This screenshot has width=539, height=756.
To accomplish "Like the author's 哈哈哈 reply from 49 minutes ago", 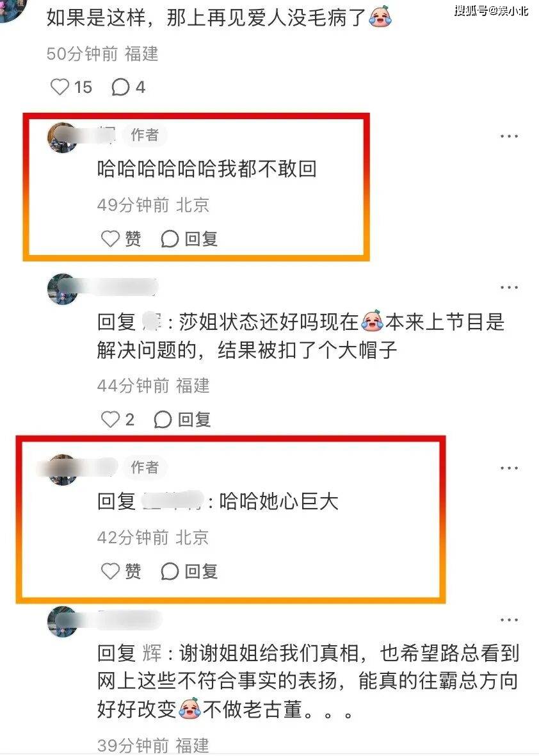I will (121, 239).
